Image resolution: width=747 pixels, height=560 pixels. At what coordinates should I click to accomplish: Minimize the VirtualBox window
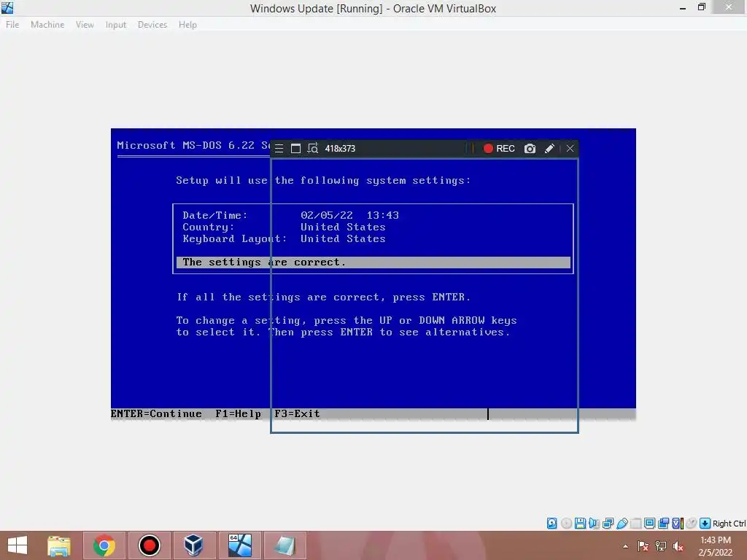point(683,8)
